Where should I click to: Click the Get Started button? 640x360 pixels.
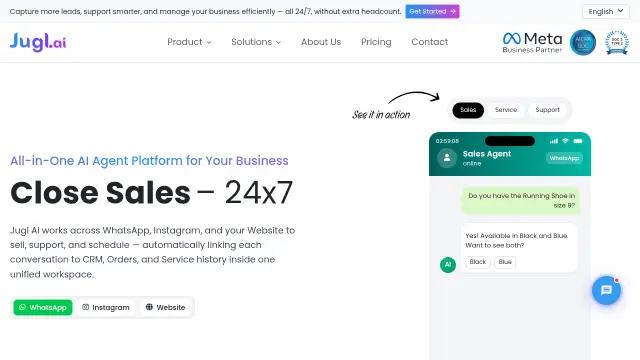[432, 11]
